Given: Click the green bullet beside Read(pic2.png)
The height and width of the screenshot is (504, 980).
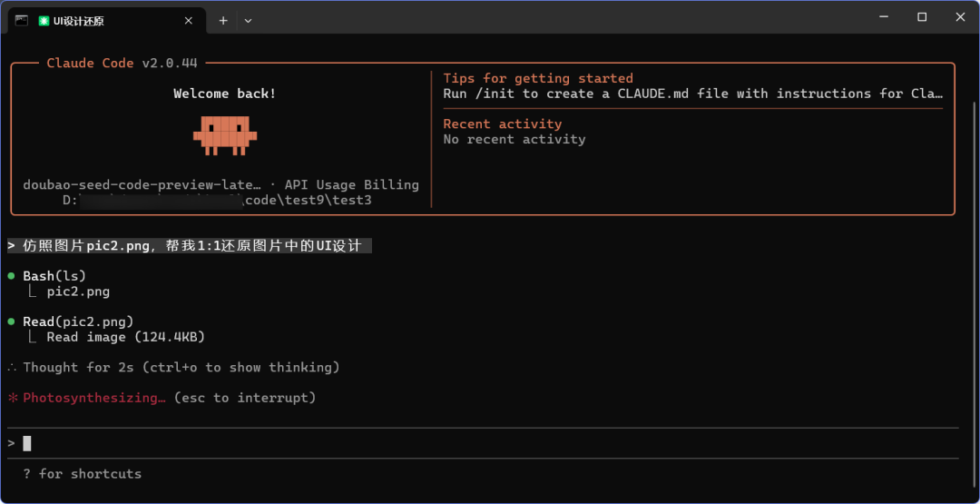Looking at the screenshot, I should pyautogui.click(x=12, y=321).
